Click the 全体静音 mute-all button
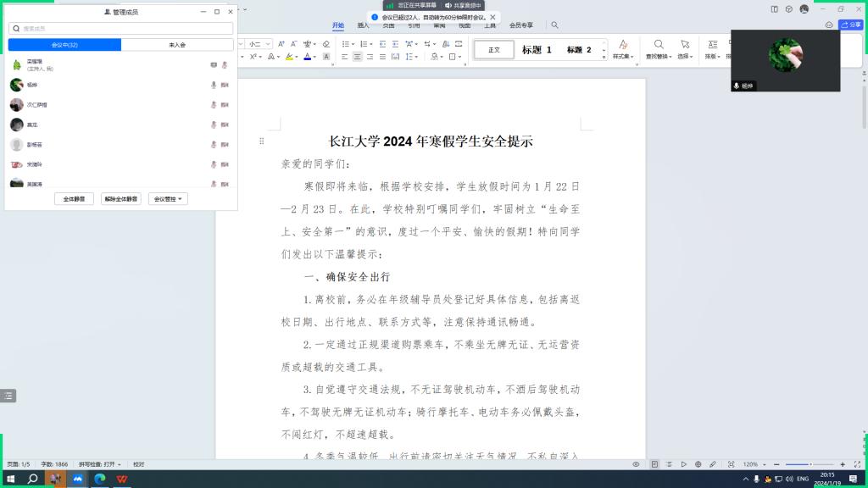The width and height of the screenshot is (868, 488). point(74,199)
